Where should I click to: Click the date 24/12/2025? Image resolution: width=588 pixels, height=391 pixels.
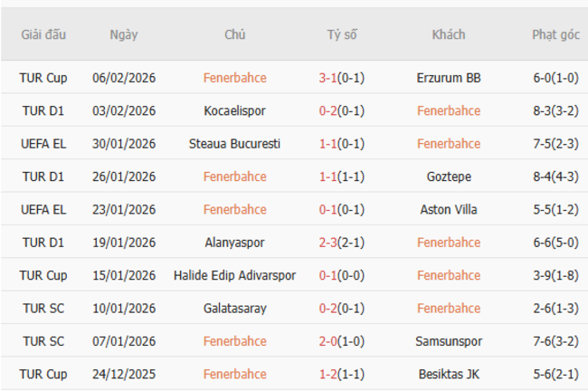[x=124, y=374]
